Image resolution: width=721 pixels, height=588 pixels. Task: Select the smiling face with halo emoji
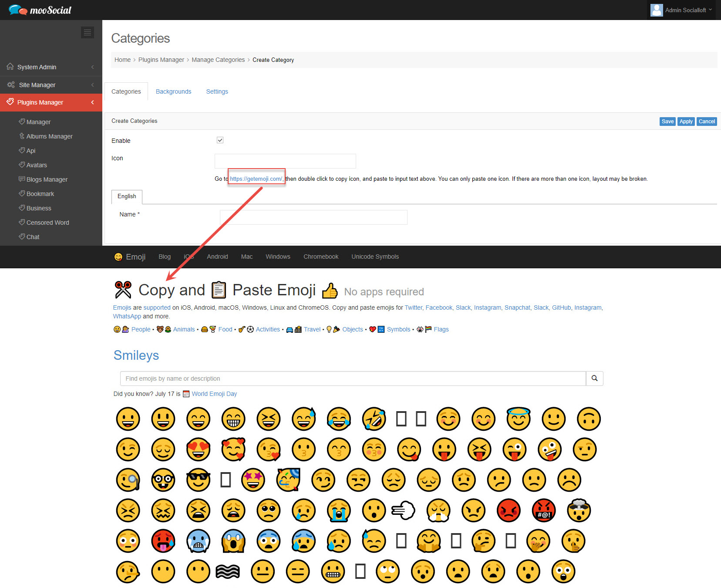[x=519, y=419]
